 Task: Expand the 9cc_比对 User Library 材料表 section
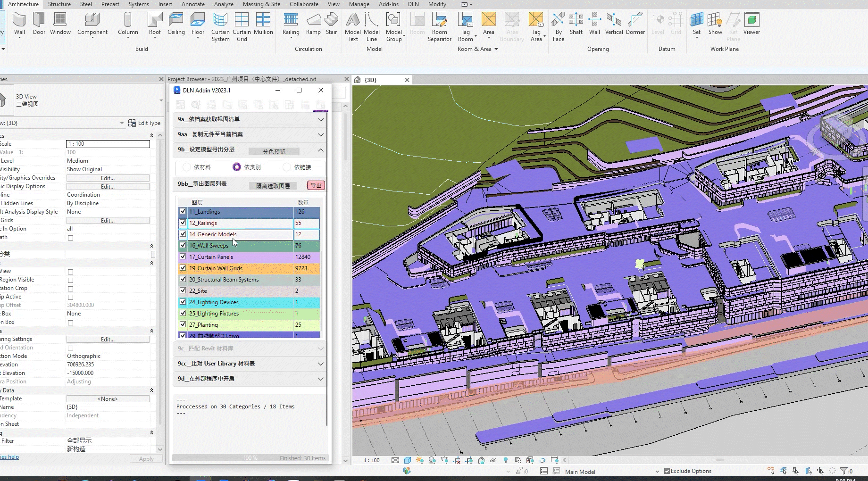pyautogui.click(x=321, y=364)
